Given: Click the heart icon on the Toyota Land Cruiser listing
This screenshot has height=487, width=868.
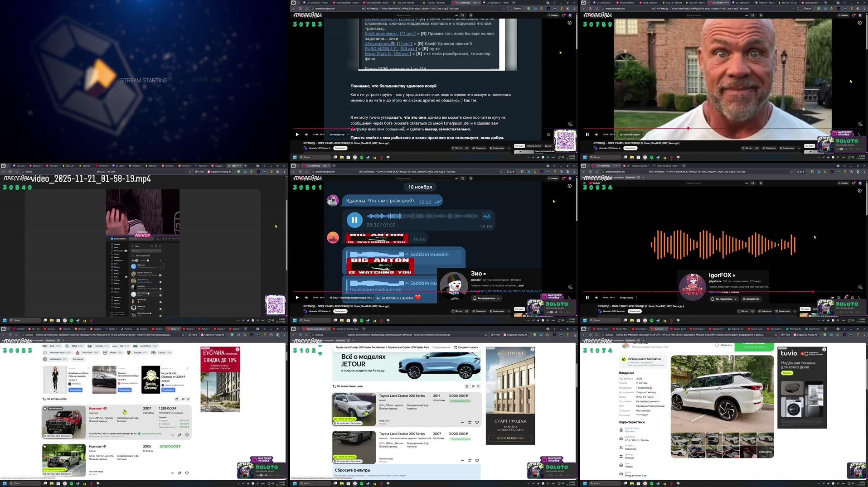Looking at the screenshot, I should tap(477, 422).
